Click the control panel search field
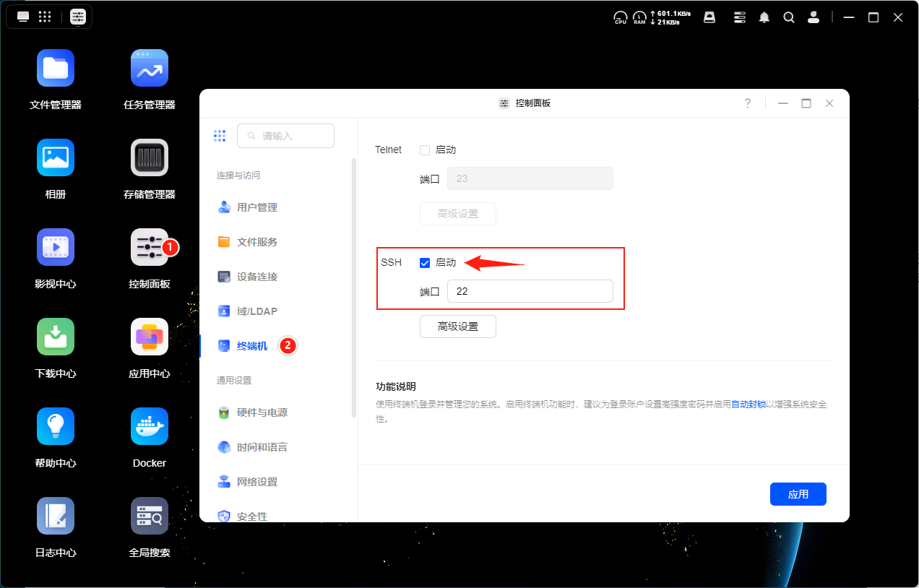The image size is (919, 588). pos(285,136)
